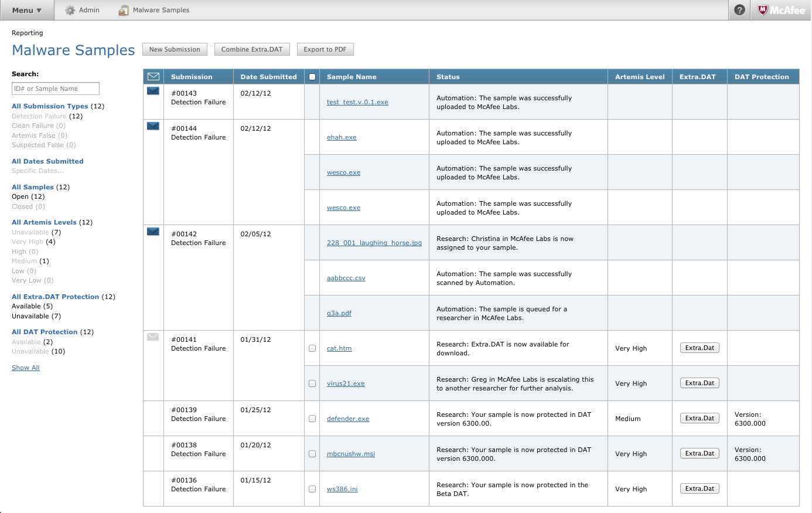Toggle select-all checkbox in table header
Screen dimensions: 812x513
[312, 77]
